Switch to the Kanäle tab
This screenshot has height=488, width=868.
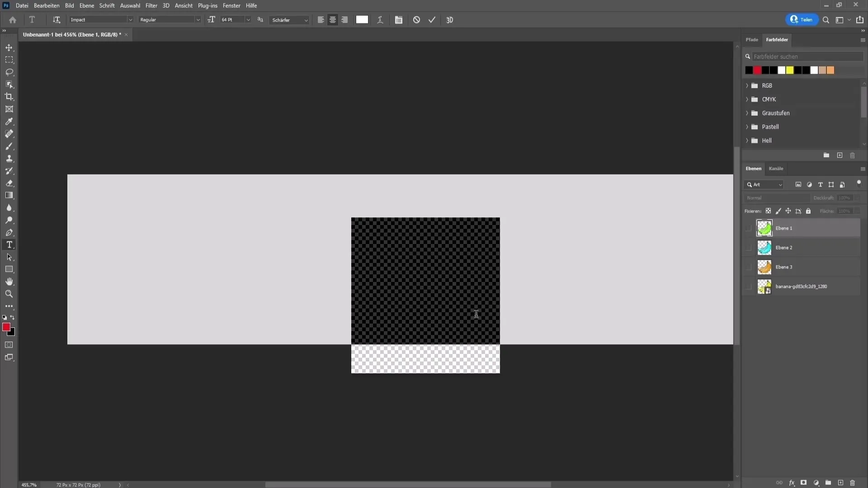pyautogui.click(x=776, y=169)
